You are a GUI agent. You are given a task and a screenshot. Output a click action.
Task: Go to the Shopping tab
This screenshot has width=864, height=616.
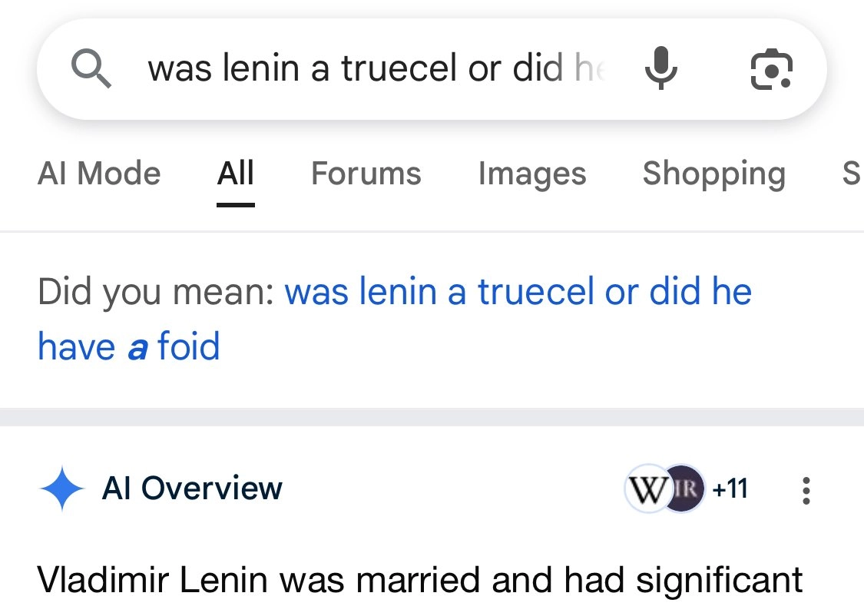point(713,174)
